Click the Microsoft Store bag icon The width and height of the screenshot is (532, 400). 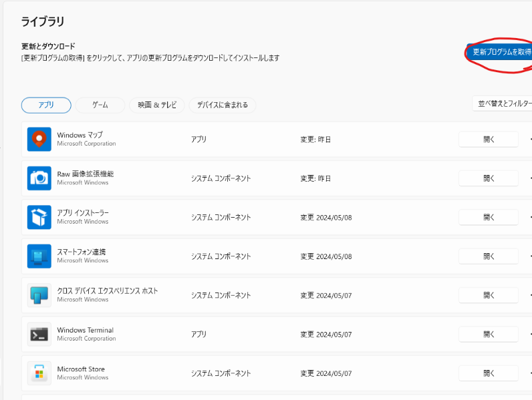pyautogui.click(x=39, y=373)
